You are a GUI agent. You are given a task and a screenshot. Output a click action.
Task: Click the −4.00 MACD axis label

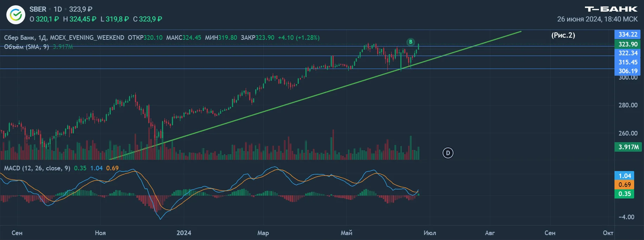click(626, 217)
